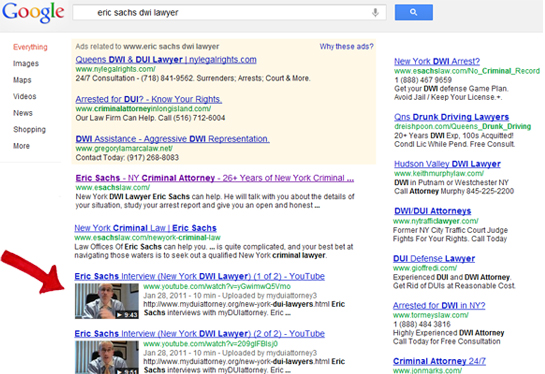This screenshot has height=374, width=545.
Task: Click phone number 1 (888) 467 9659
Action: [423, 80]
